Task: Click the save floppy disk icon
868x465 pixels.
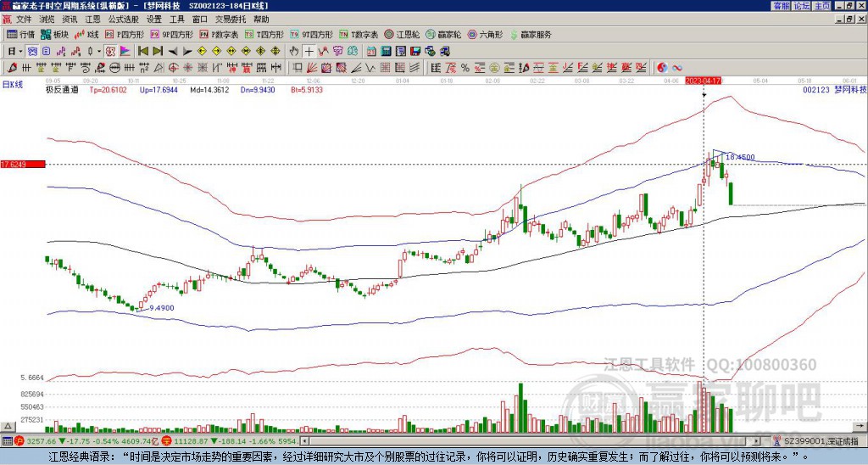Action: click(x=415, y=51)
